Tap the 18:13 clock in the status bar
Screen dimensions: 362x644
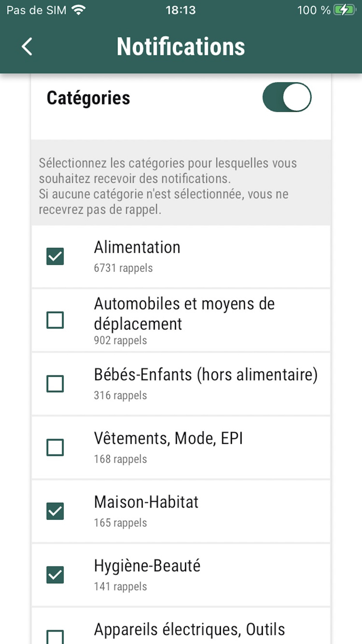180,9
